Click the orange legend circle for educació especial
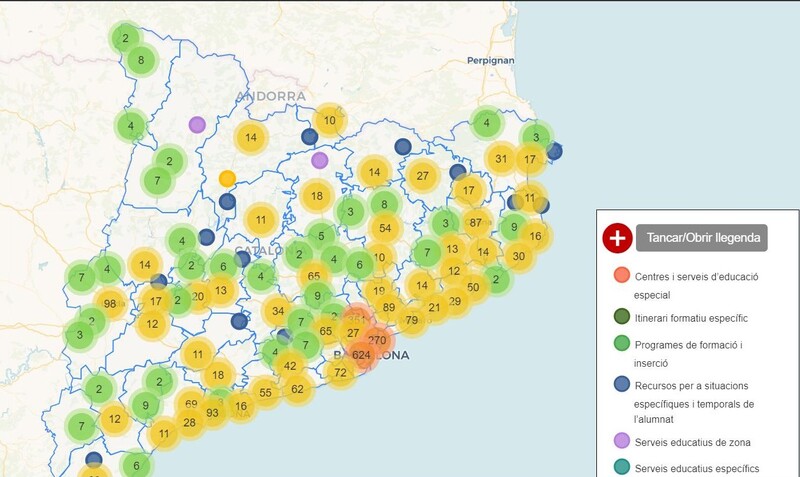Viewport: 800px width, 477px height. [x=621, y=276]
